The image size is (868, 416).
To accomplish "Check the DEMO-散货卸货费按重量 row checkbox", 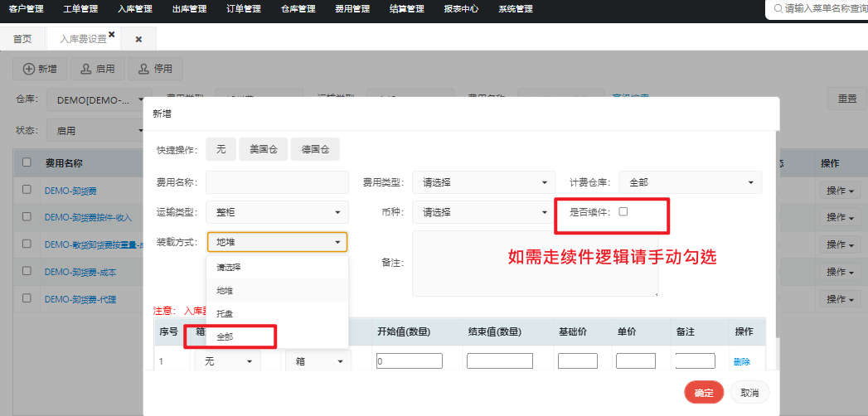I will click(x=27, y=244).
